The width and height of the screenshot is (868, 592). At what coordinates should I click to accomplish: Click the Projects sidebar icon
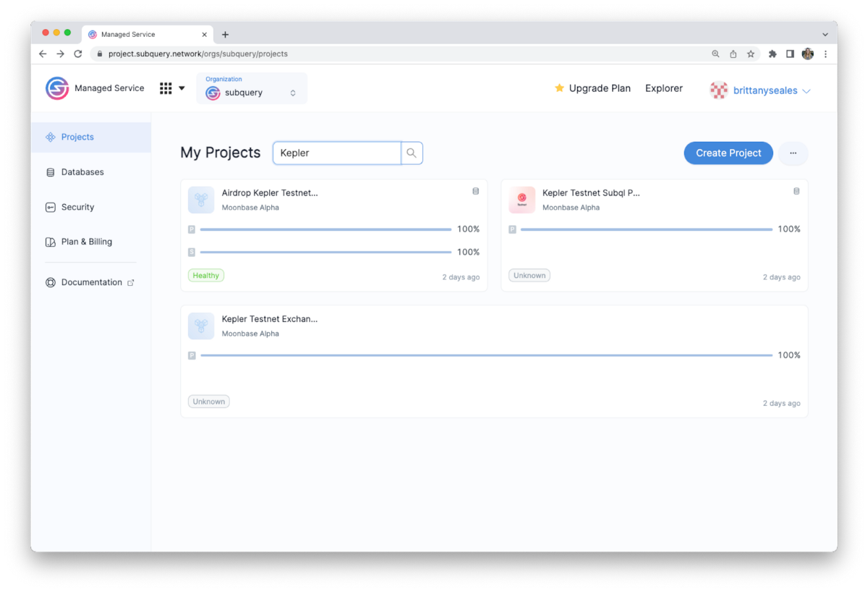[x=51, y=137]
